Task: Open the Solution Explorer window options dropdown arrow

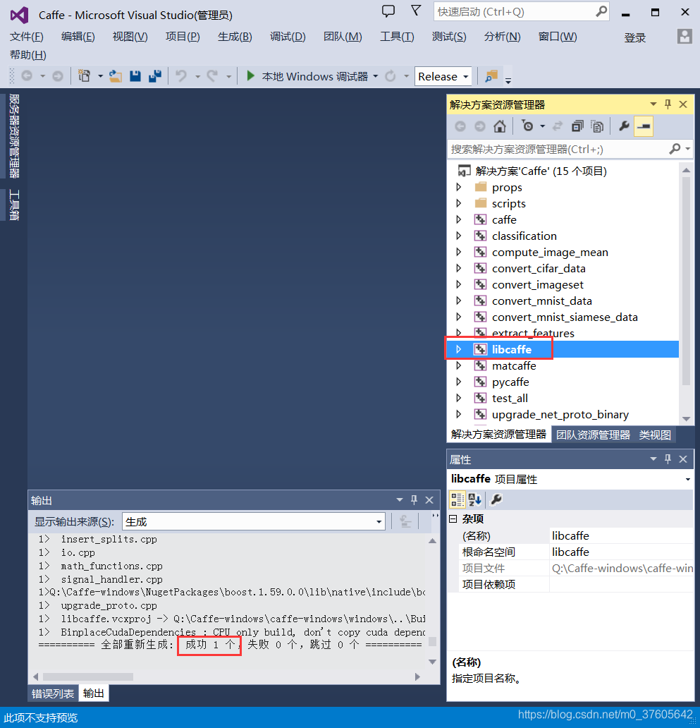Action: pyautogui.click(x=653, y=104)
